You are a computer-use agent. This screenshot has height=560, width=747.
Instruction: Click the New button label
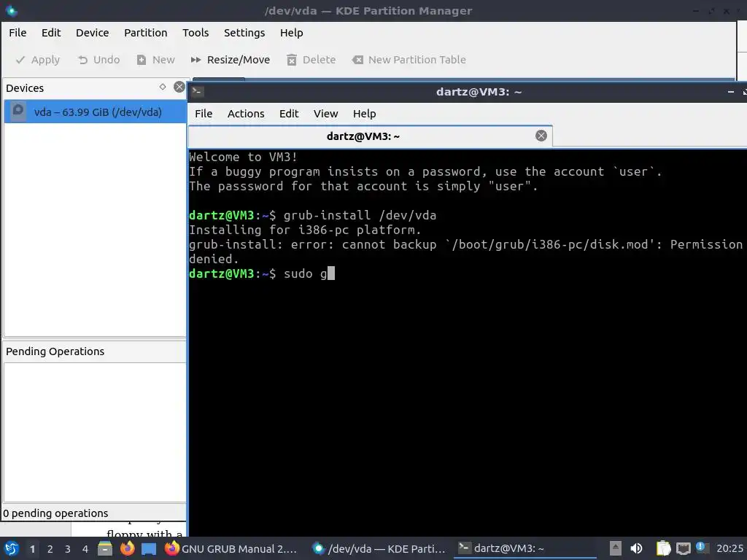[163, 60]
